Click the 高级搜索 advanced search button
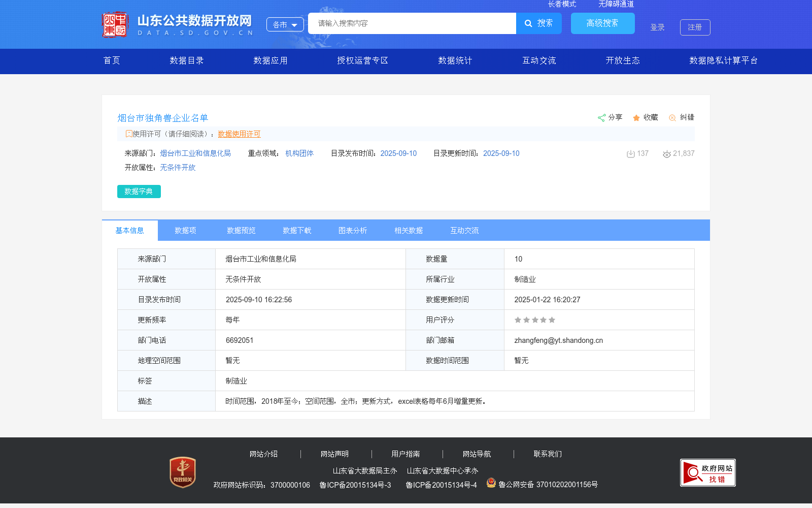Viewport: 812px width, 508px height. pos(603,23)
